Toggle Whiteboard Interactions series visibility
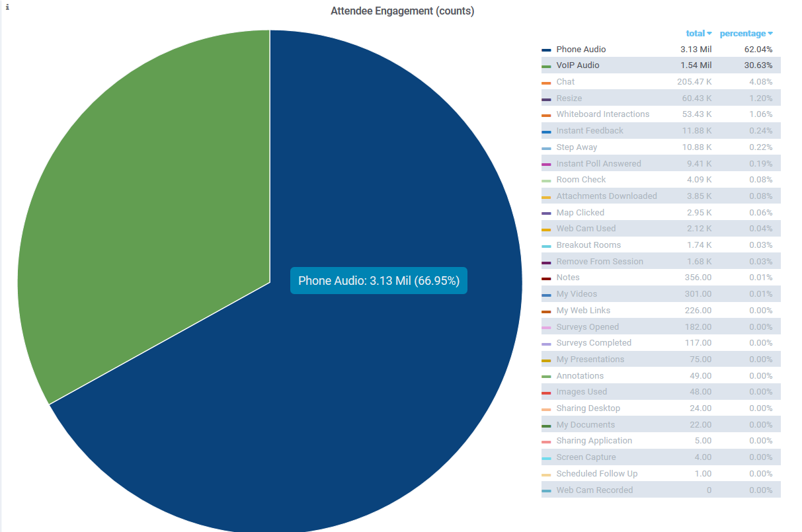The image size is (802, 532). point(602,114)
